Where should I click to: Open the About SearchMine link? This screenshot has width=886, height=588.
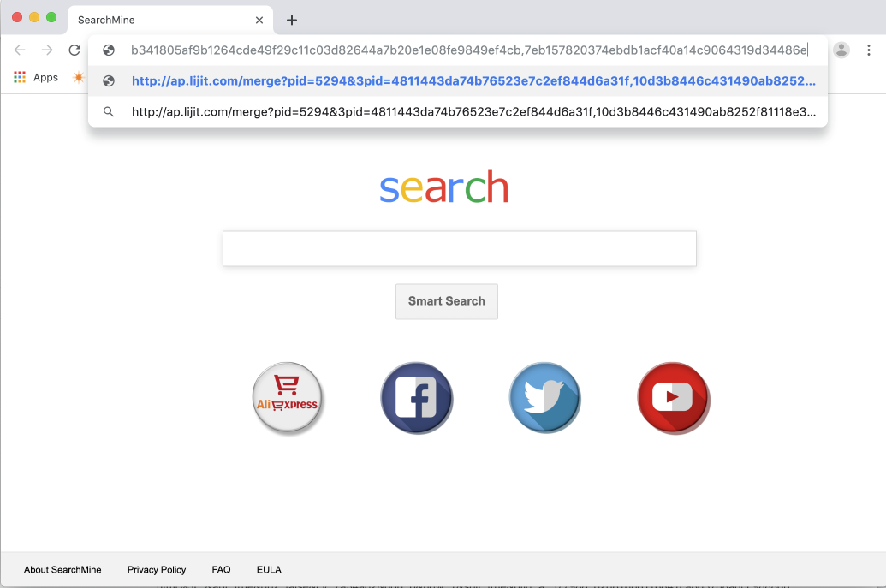[x=62, y=570]
